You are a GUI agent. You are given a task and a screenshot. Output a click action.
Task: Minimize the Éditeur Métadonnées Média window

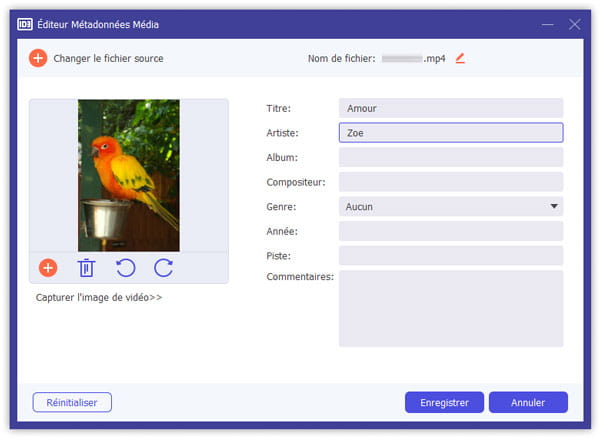pyautogui.click(x=547, y=23)
